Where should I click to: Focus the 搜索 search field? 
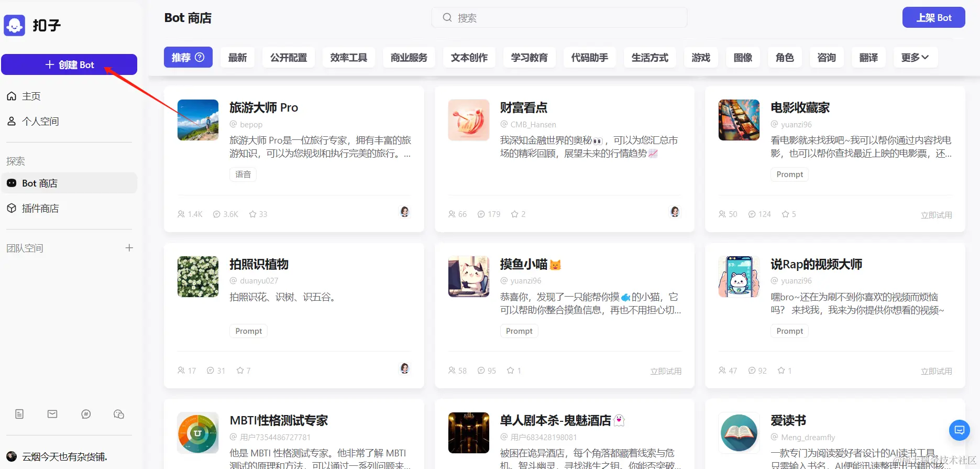point(559,18)
